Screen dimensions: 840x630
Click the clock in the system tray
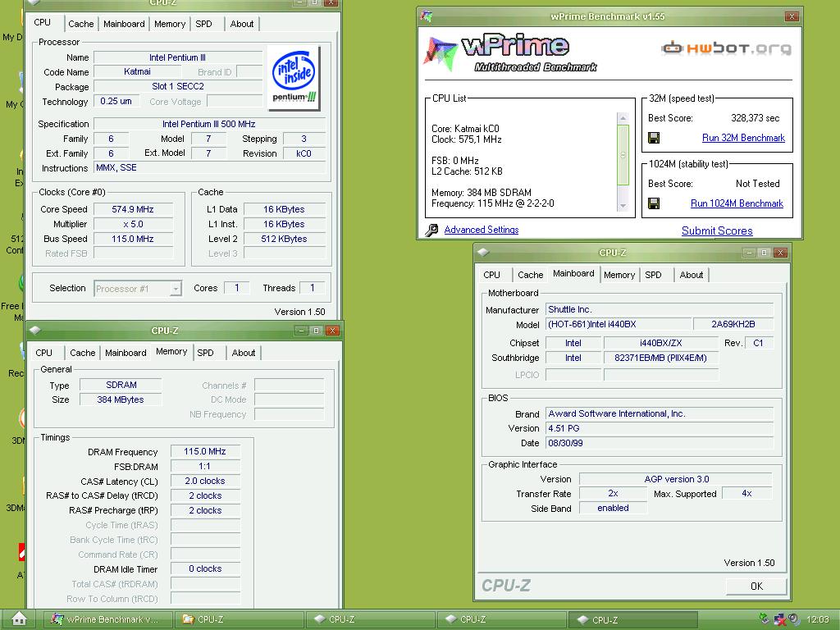(818, 619)
